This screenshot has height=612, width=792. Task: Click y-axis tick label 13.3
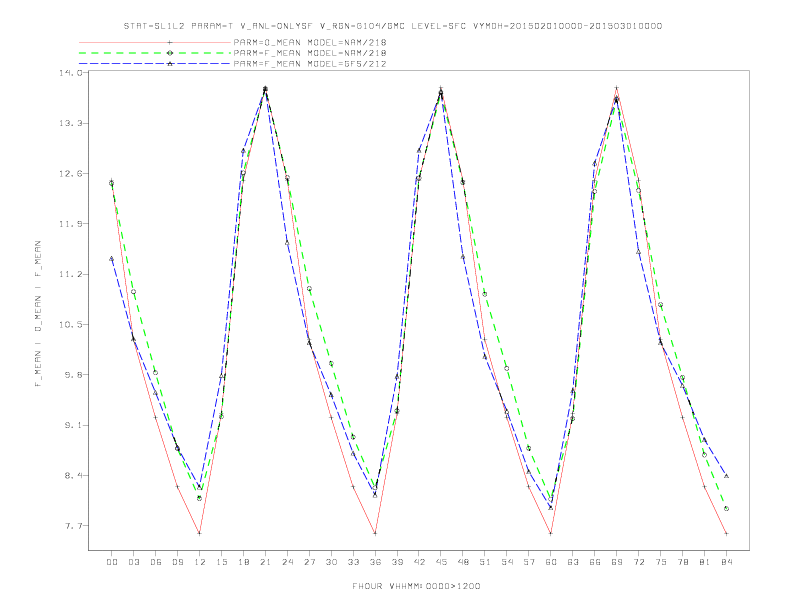[70, 123]
